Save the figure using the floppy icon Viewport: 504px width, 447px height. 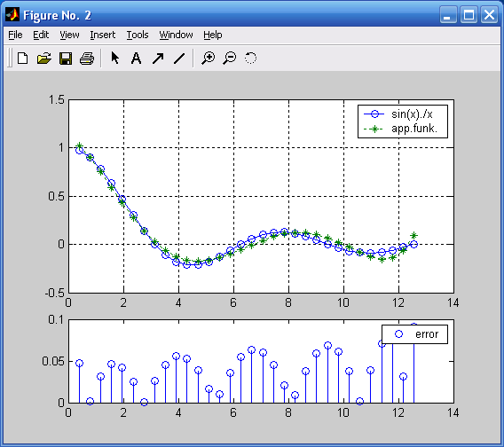pyautogui.click(x=66, y=59)
